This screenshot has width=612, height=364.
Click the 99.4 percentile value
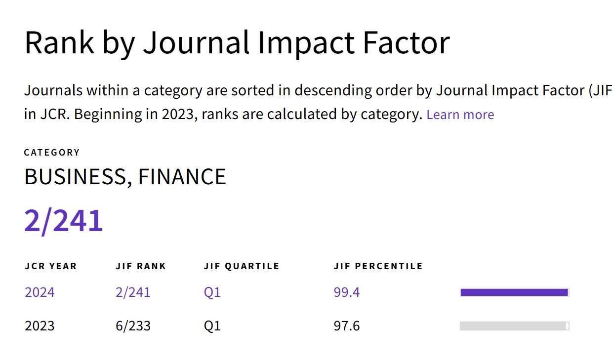coord(346,292)
